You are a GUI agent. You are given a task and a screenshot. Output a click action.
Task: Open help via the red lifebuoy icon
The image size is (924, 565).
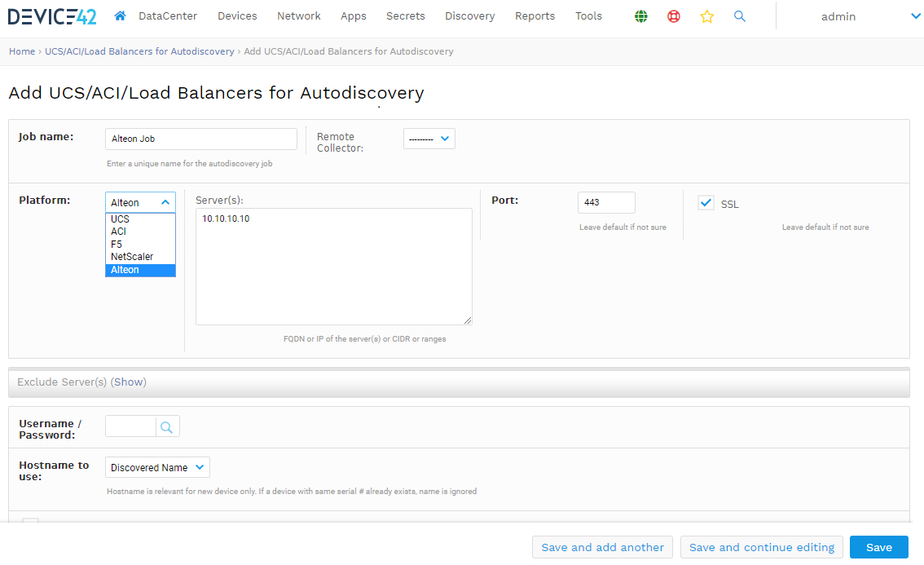(674, 15)
